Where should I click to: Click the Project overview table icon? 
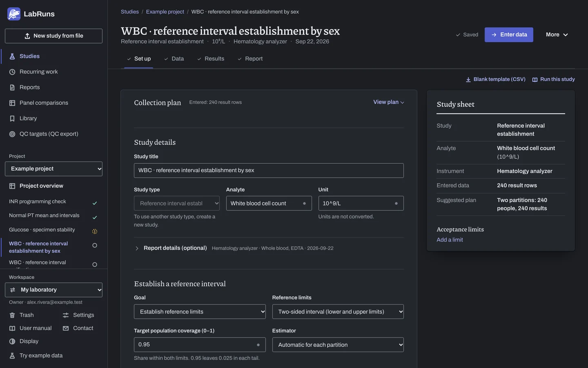point(12,186)
